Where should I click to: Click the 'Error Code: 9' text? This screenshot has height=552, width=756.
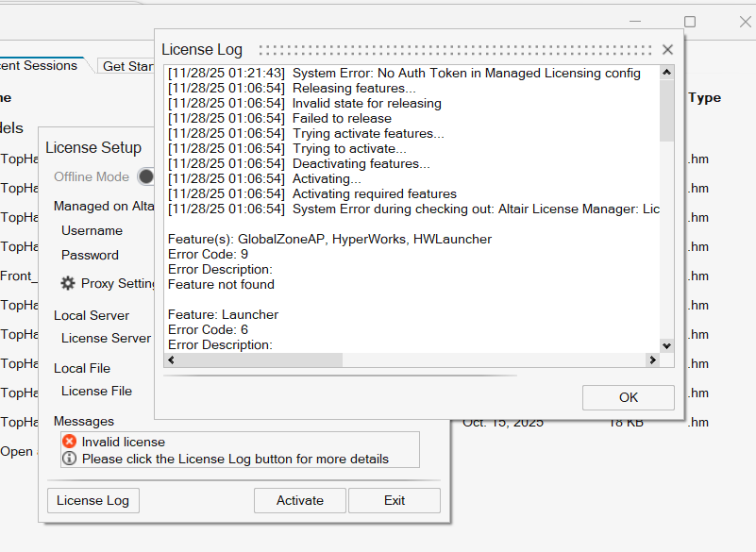pyautogui.click(x=208, y=254)
